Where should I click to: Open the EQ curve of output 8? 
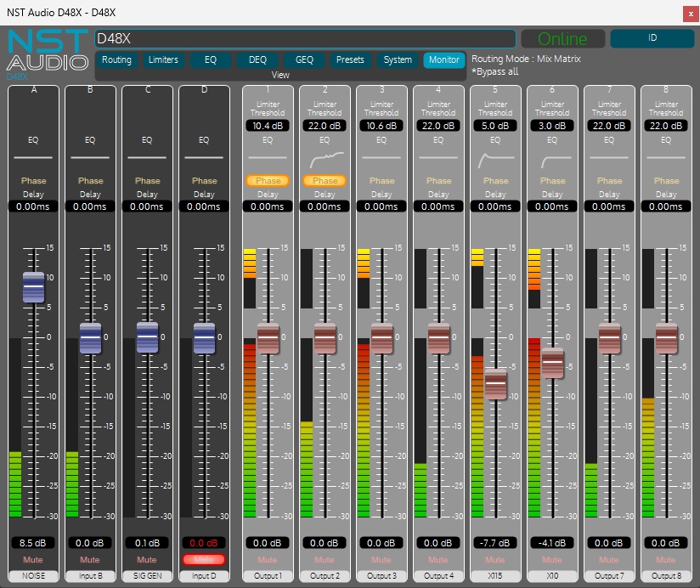coord(666,157)
